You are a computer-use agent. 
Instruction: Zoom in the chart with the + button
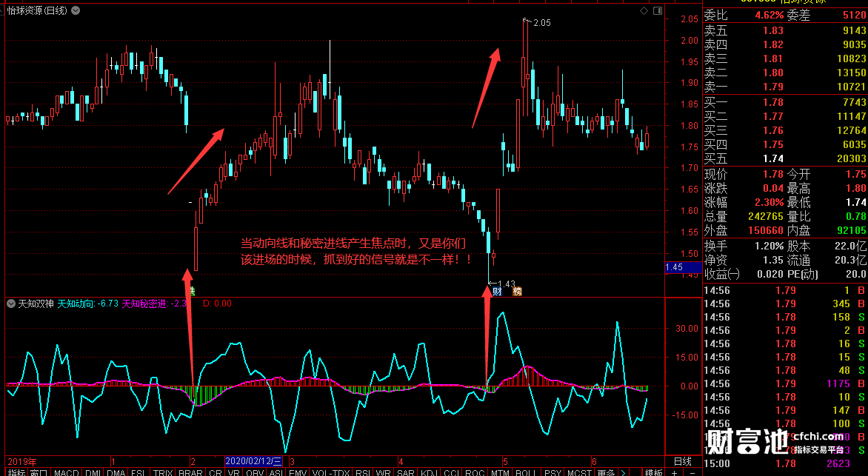click(674, 473)
